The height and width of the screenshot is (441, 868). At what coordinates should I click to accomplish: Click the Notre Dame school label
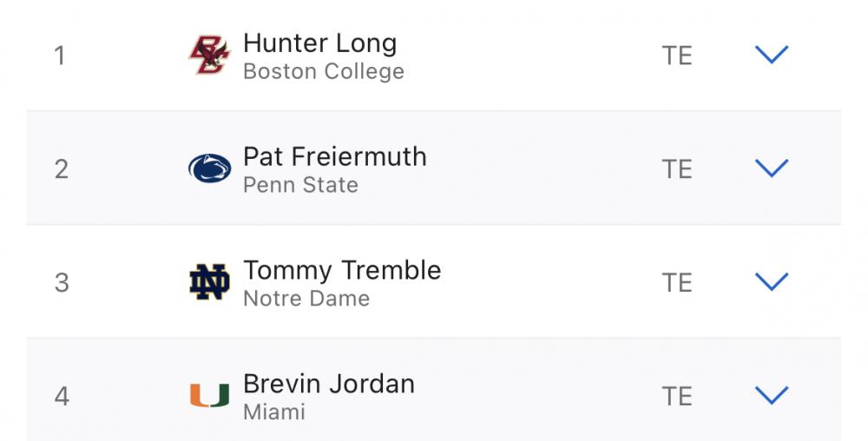(306, 299)
